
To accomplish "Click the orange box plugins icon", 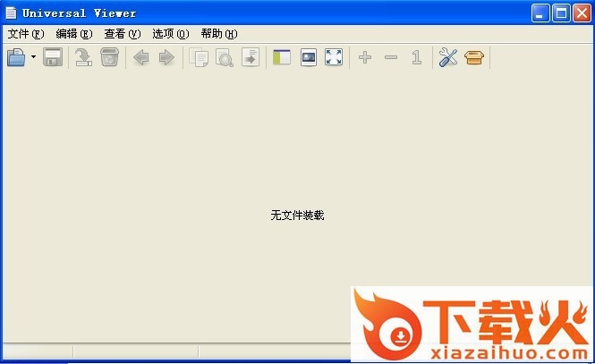I will pos(474,57).
